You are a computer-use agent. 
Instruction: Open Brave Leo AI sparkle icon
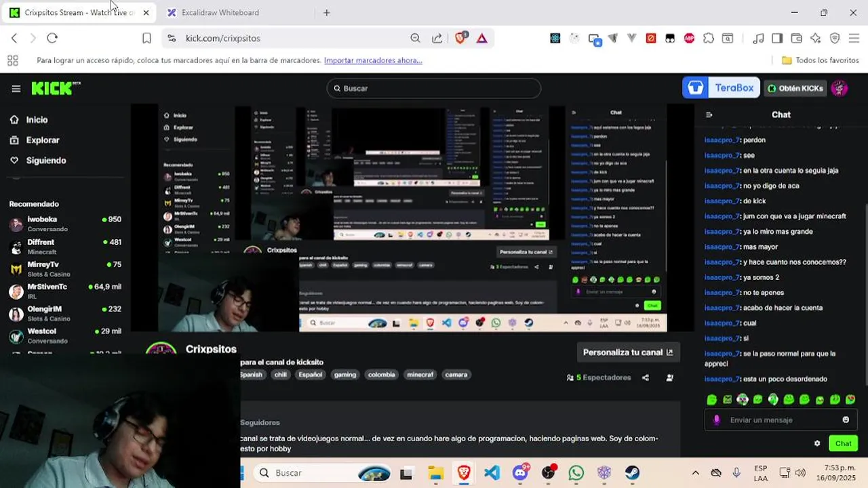816,38
